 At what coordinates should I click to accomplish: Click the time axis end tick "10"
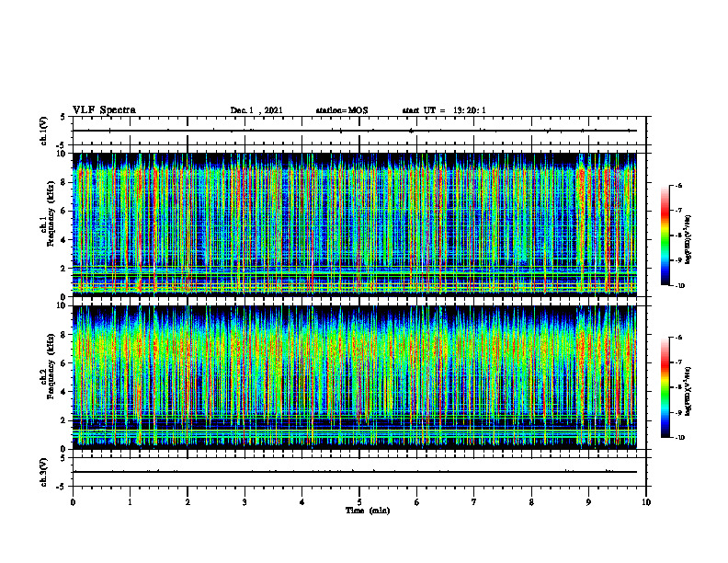coord(646,502)
